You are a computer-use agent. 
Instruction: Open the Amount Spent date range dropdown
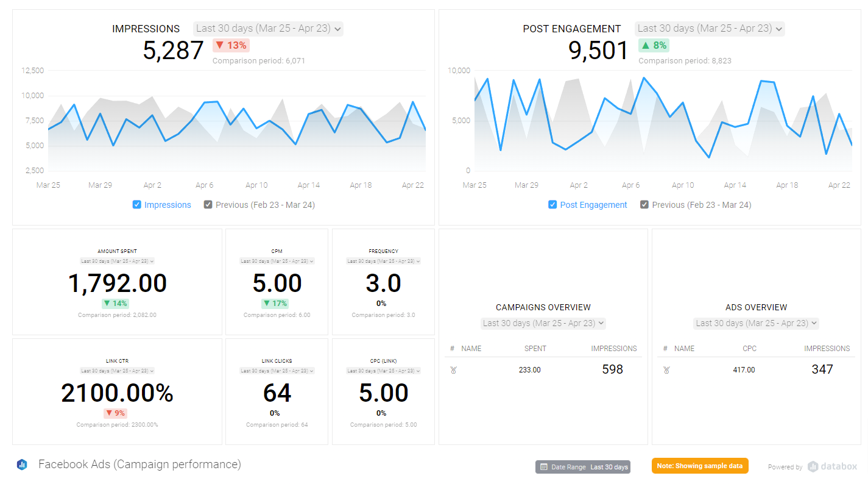point(117,261)
